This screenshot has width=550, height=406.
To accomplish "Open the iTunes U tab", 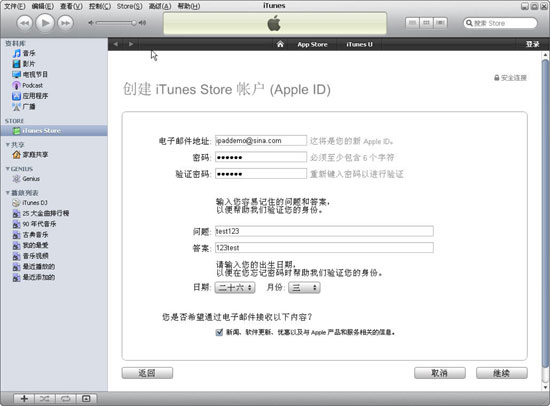I will point(359,44).
